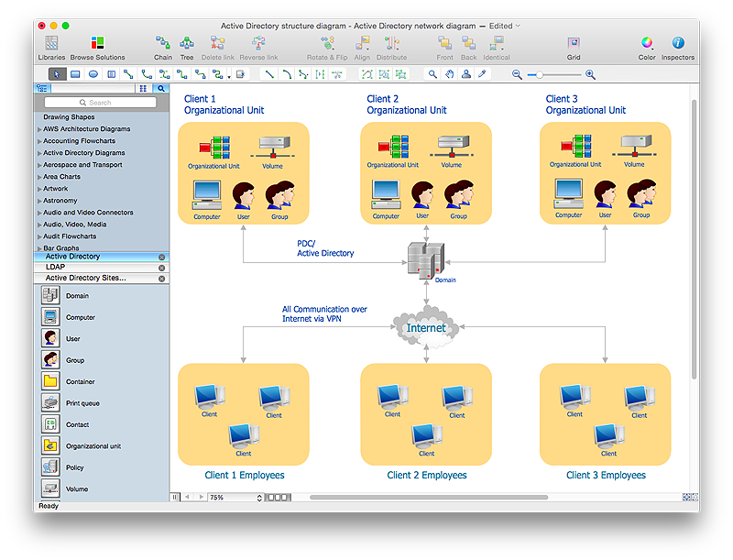Select the rectangle shape tool
This screenshot has height=560, width=733.
(75, 74)
